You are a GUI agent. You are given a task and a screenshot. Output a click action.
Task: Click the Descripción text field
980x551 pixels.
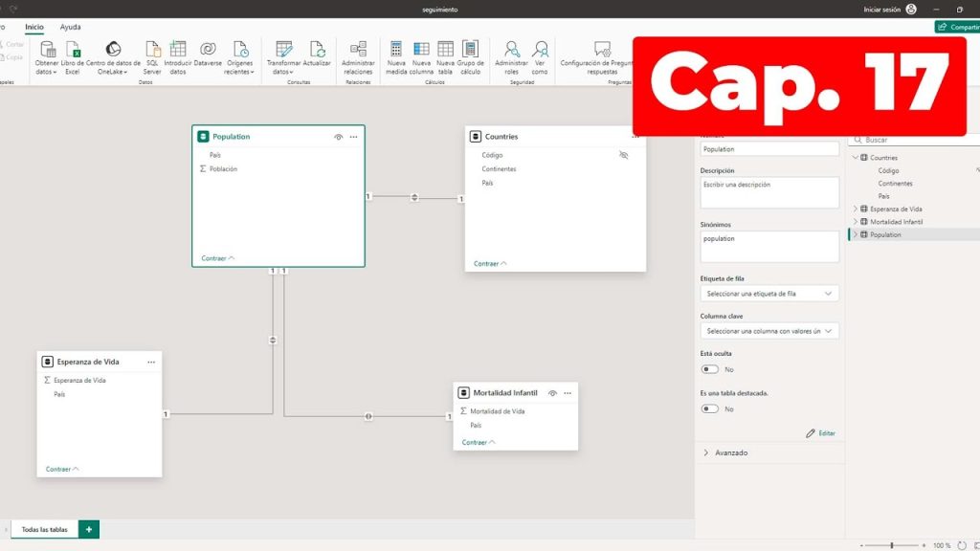[x=769, y=192]
